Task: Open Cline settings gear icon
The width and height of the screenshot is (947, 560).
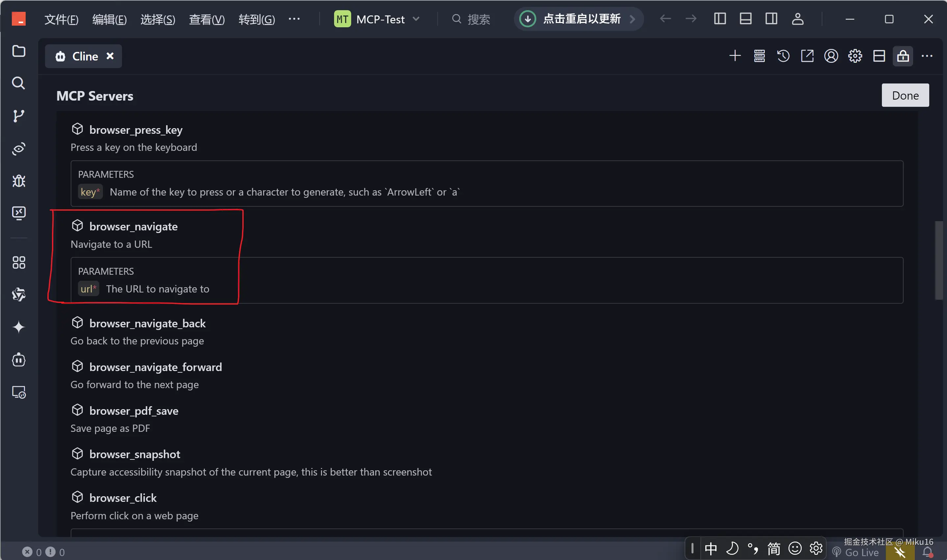Action: [855, 56]
